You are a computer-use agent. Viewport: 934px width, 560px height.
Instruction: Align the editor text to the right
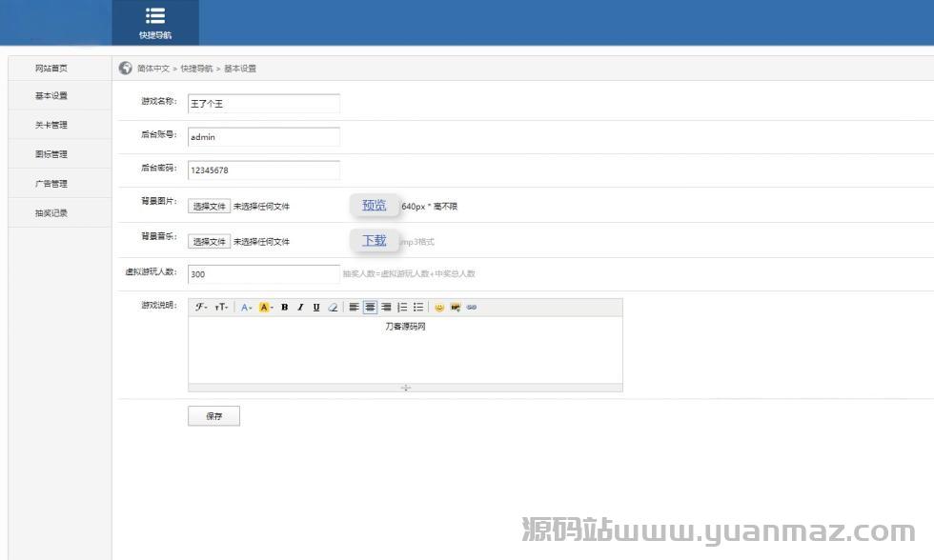click(x=386, y=308)
